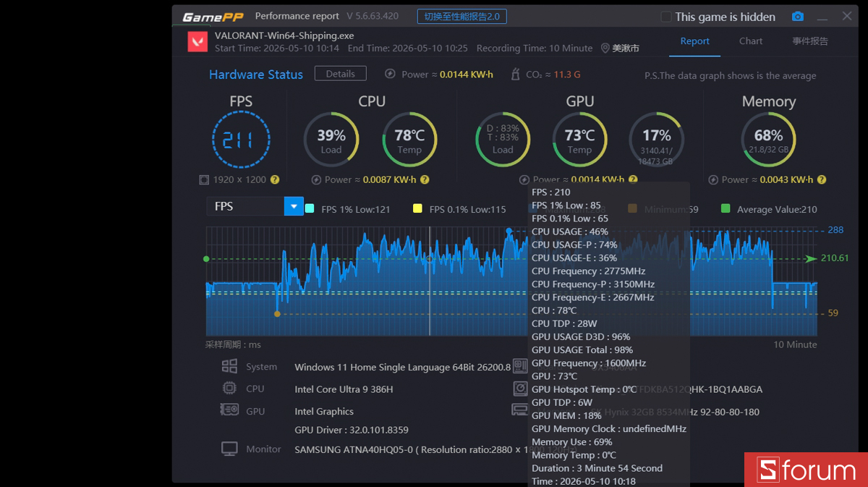Click the GPU D:83% Load gauge
Image resolution: width=868 pixels, height=487 pixels.
click(x=503, y=140)
